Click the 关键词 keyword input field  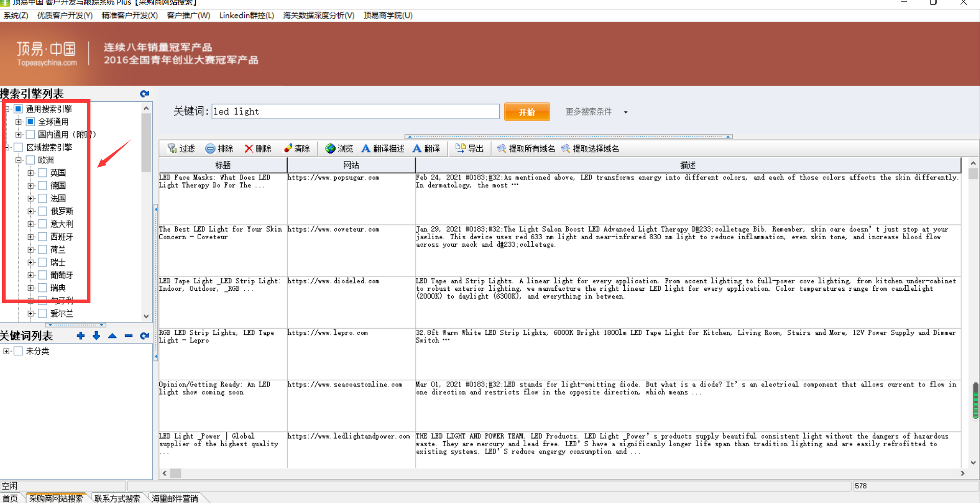point(355,111)
